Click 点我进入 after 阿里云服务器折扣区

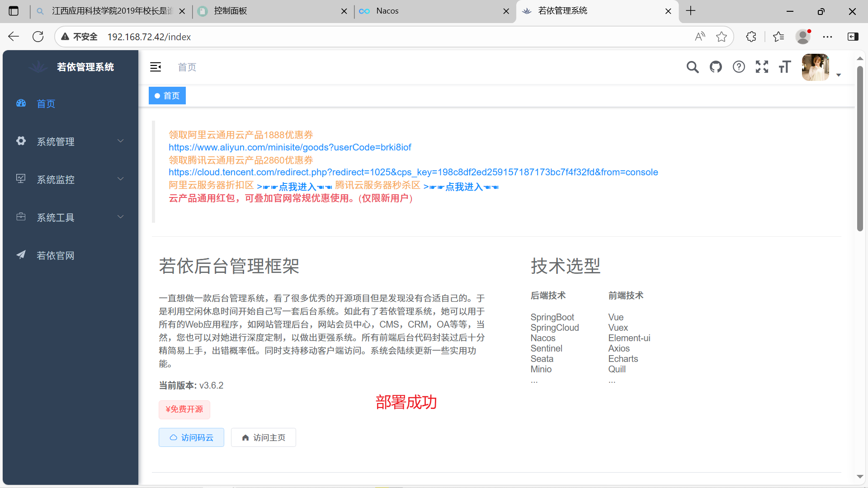(295, 186)
